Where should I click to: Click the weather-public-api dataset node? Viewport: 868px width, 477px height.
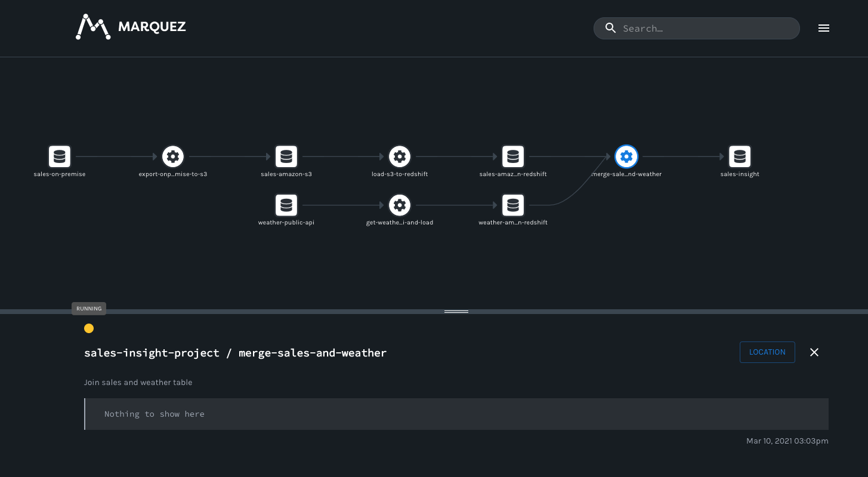click(x=286, y=205)
